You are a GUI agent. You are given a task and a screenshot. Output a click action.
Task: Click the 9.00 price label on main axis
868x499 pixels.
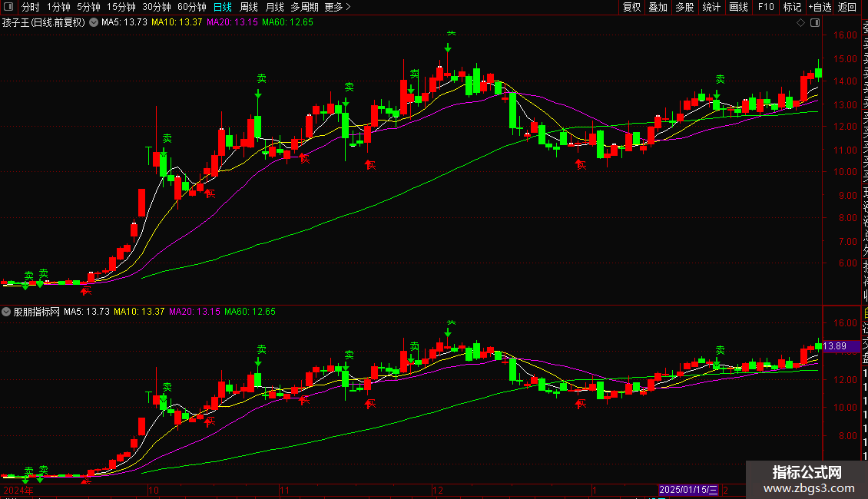pyautogui.click(x=847, y=195)
